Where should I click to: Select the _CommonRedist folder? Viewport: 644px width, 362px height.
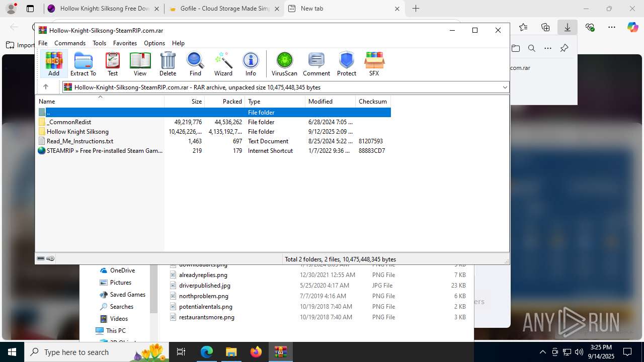pyautogui.click(x=213, y=122)
